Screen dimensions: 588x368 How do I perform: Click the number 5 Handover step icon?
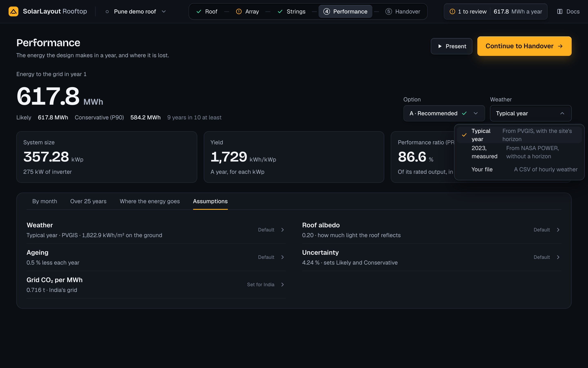coord(389,11)
